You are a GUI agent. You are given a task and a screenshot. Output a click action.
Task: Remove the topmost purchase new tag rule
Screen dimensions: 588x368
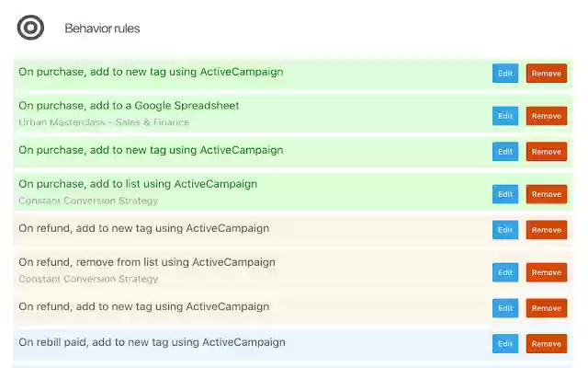click(x=546, y=74)
